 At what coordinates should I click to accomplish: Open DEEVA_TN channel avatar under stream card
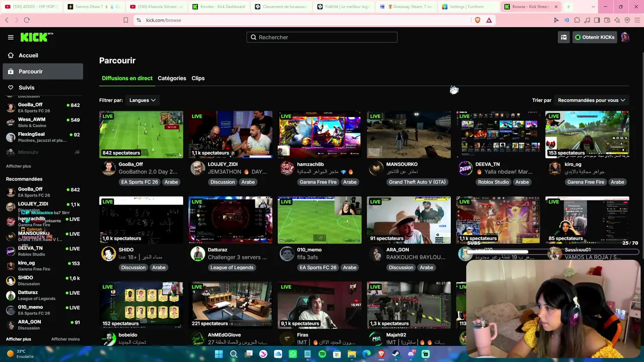[x=465, y=168]
